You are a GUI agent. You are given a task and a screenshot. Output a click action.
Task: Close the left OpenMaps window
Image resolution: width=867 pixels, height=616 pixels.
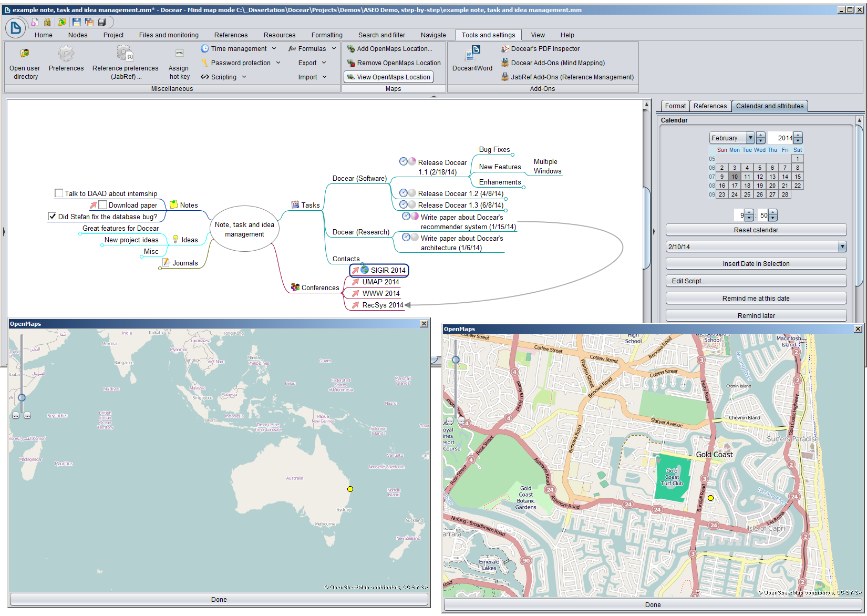coord(424,324)
